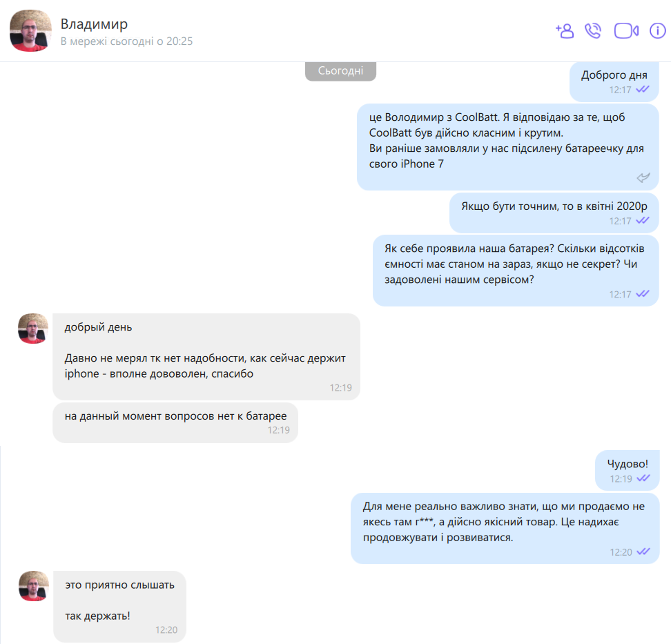Screen dimensions: 671x644
Task: Click avatar beside "это приятно слышать" message
Action: coord(34,586)
